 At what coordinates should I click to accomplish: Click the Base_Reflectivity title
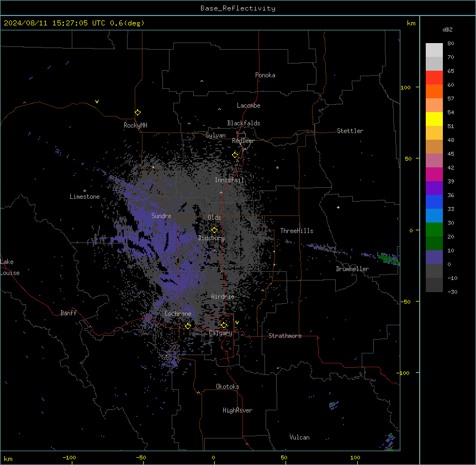(x=238, y=8)
